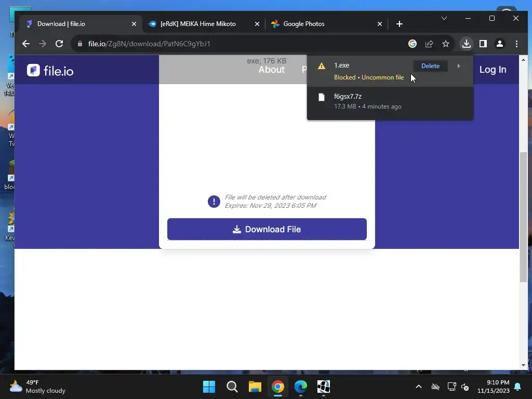Click the scrollbar up arrow

point(523,60)
